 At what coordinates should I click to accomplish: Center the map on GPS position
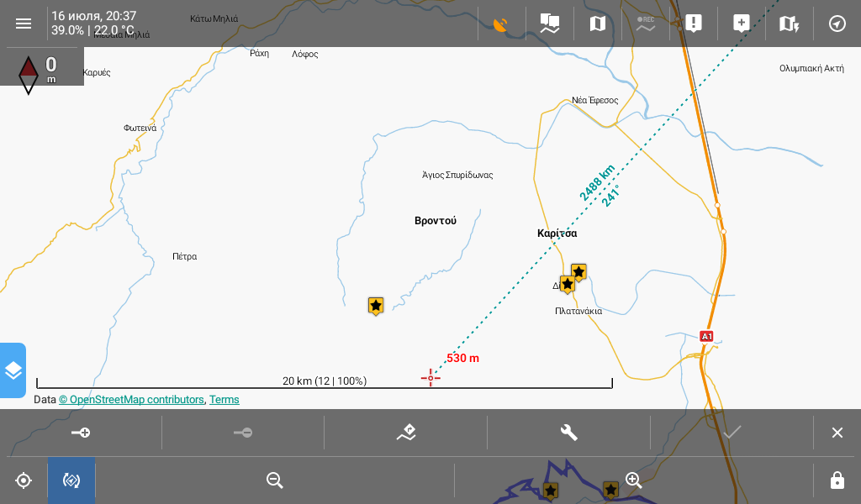pos(24,480)
